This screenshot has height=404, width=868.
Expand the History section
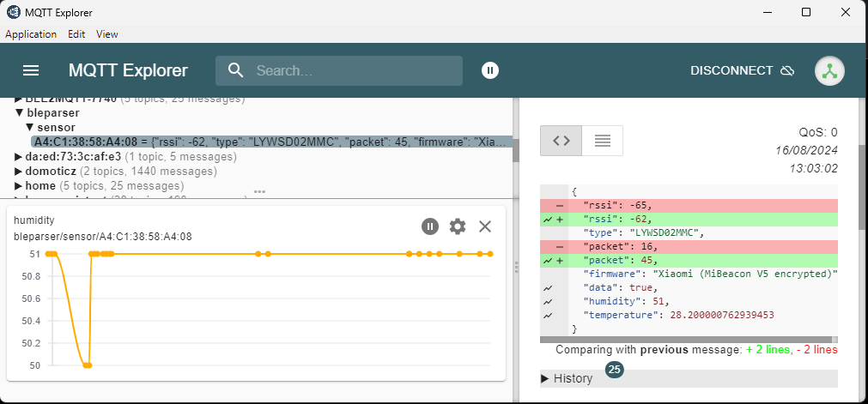pos(689,378)
